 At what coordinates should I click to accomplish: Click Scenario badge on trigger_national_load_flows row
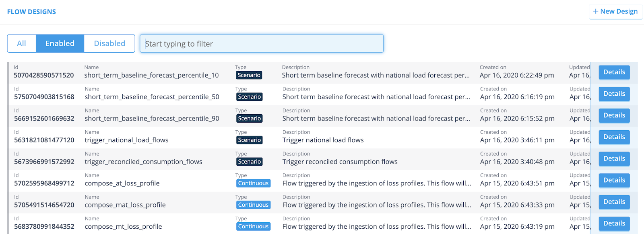coord(250,140)
